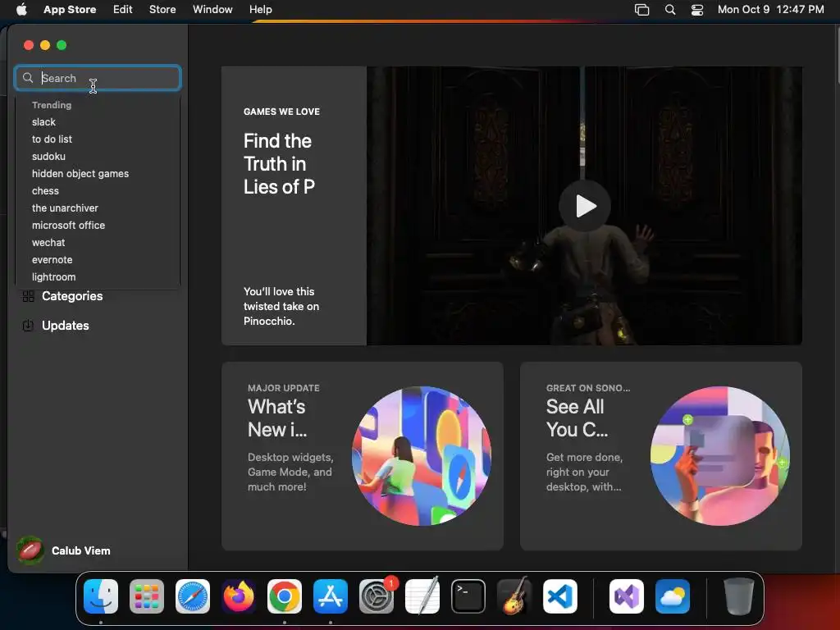Open Visual Studio from the Dock

click(x=626, y=596)
